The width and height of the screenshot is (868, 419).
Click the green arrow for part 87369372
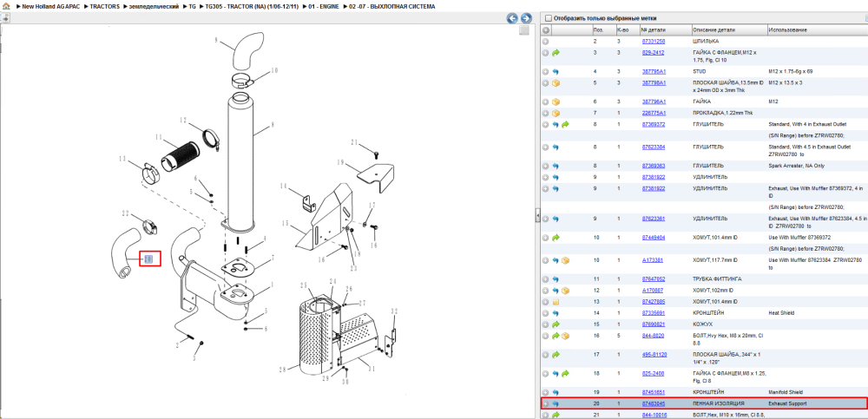click(x=565, y=125)
